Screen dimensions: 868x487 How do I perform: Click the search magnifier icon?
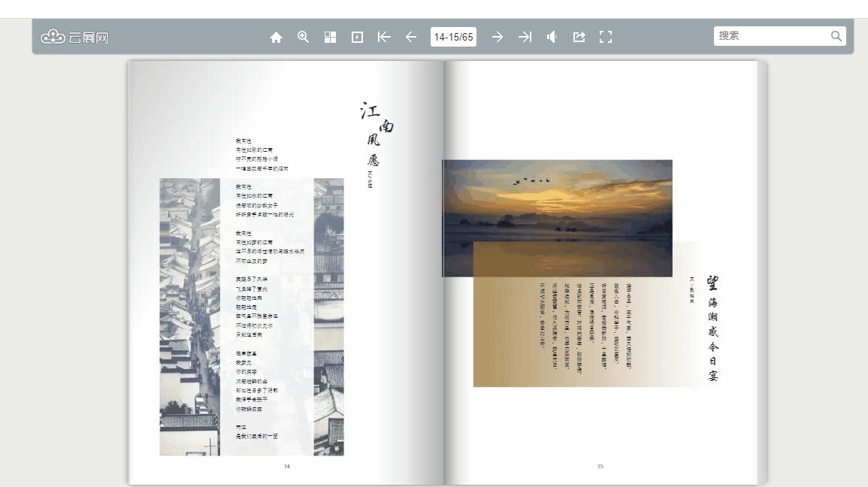[x=836, y=35]
